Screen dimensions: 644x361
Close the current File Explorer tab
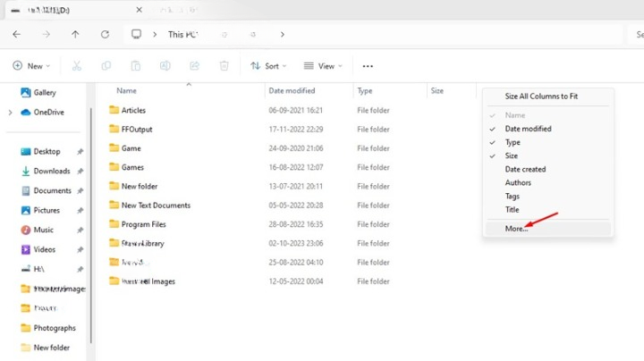140,10
